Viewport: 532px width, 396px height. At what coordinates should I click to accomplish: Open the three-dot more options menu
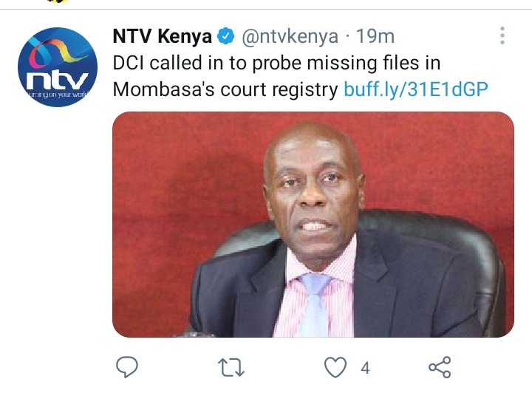[502, 35]
